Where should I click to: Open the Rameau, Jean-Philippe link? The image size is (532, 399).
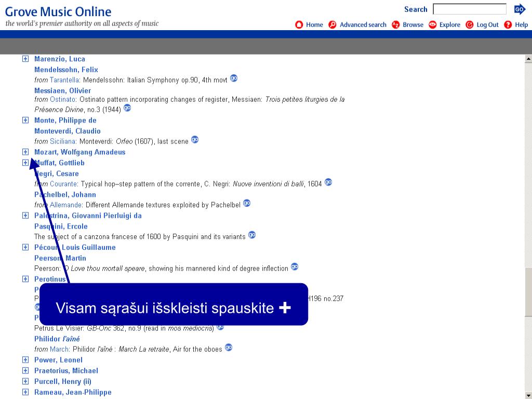(x=73, y=392)
